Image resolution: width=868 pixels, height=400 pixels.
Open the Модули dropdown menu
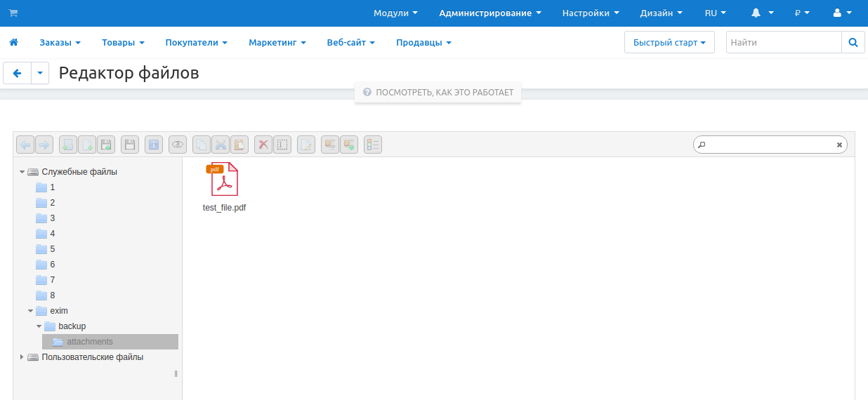(x=395, y=13)
